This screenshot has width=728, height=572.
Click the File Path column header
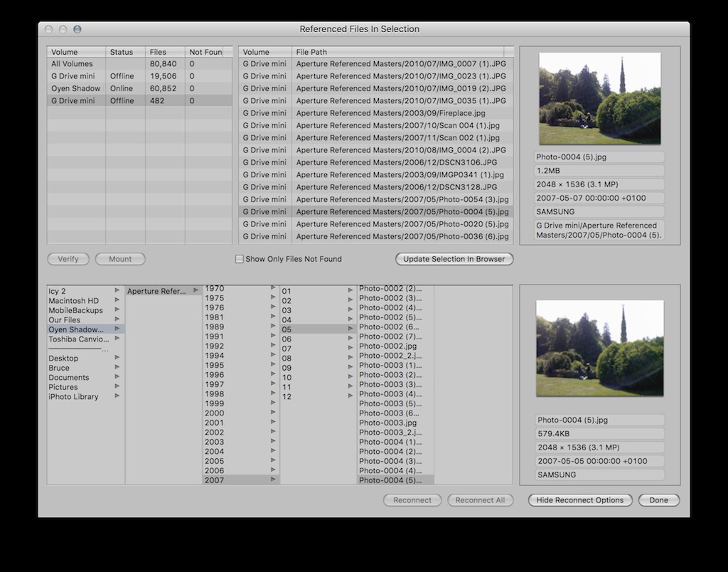398,52
